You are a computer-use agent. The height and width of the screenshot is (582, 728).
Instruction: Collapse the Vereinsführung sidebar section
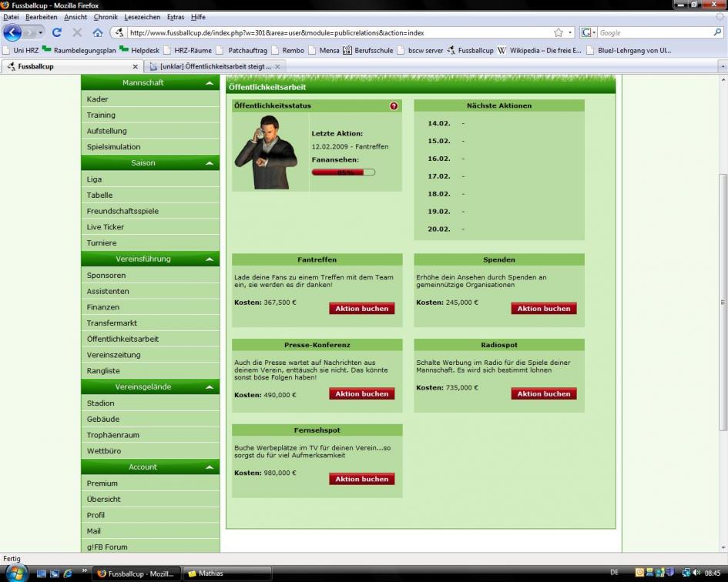(209, 259)
